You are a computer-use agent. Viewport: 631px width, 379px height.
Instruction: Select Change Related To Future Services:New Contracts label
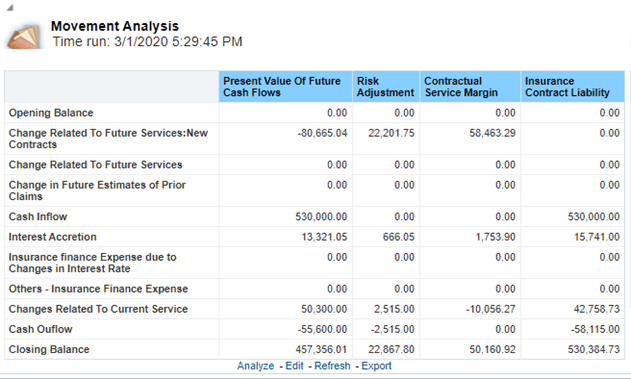108,139
